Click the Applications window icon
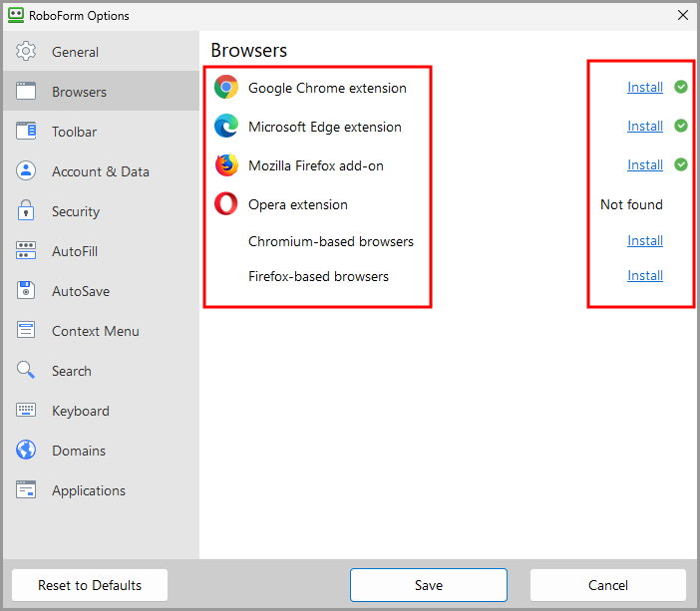The height and width of the screenshot is (611, 700). coord(26,489)
